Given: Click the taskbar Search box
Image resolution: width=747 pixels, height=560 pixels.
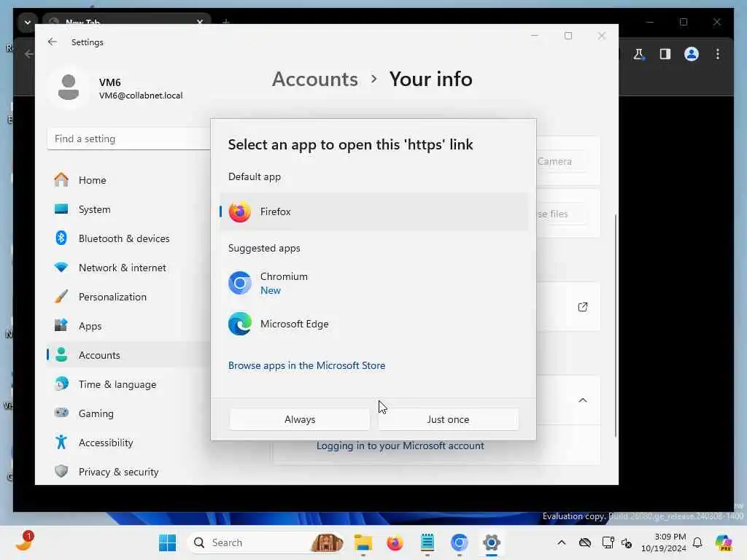Looking at the screenshot, I should tap(266, 542).
